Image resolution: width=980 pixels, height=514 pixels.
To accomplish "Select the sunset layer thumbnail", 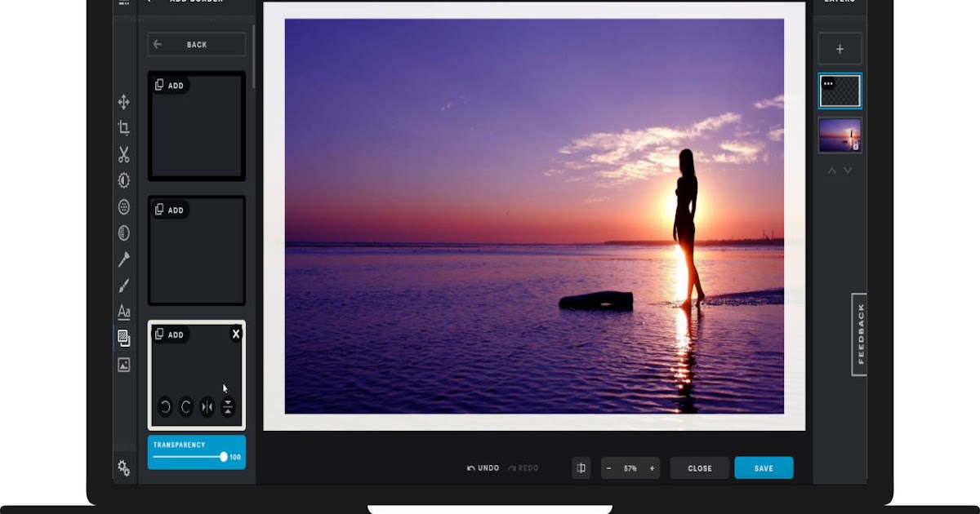I will coord(840,134).
